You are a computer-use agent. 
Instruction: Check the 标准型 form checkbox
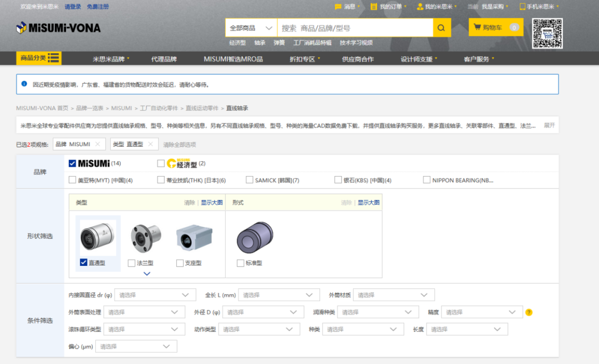pos(240,263)
